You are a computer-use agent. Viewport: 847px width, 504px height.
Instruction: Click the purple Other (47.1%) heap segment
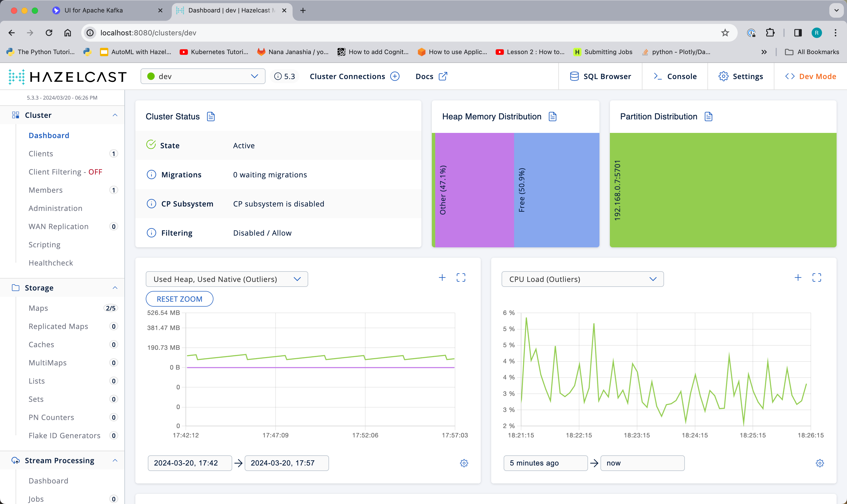(x=475, y=190)
